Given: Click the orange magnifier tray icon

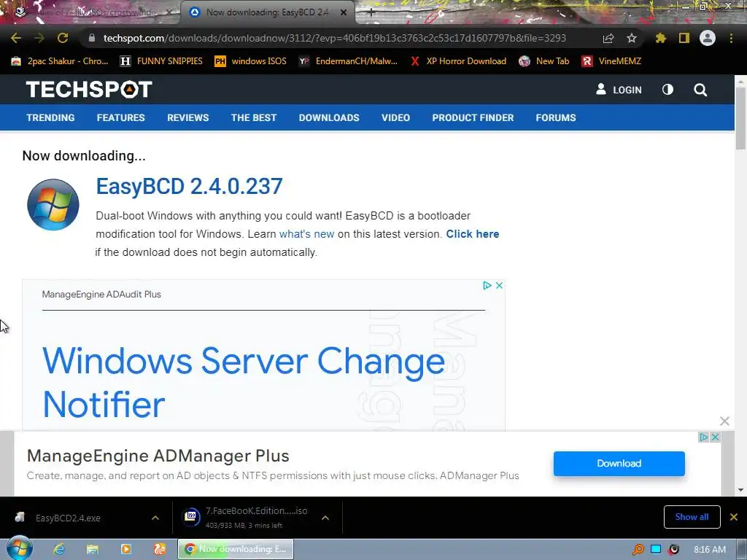Looking at the screenshot, I should coord(638,550).
